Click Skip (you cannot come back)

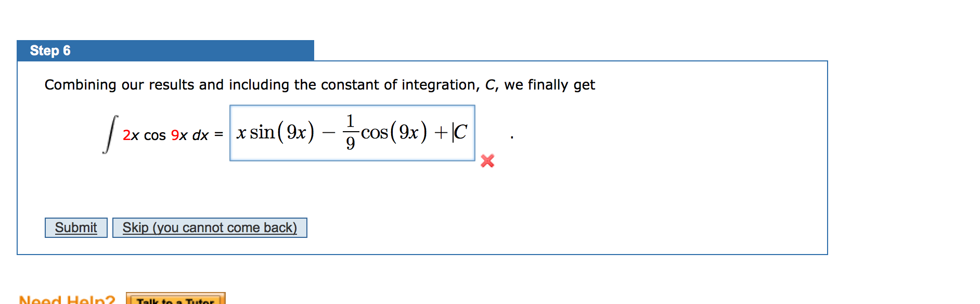(x=210, y=227)
